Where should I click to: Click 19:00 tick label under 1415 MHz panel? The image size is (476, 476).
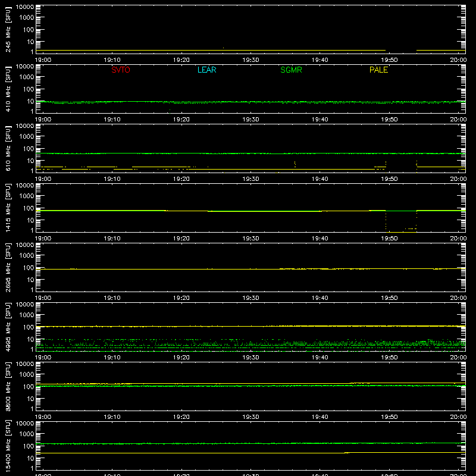(43, 239)
